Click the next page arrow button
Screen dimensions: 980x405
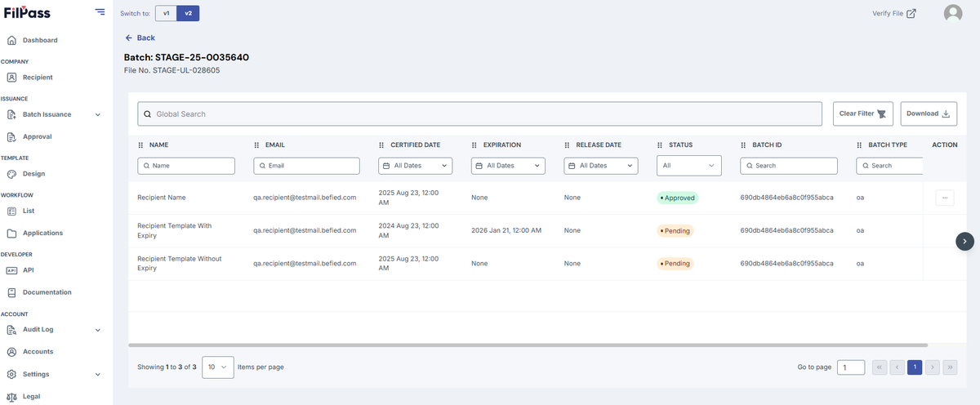(x=933, y=367)
